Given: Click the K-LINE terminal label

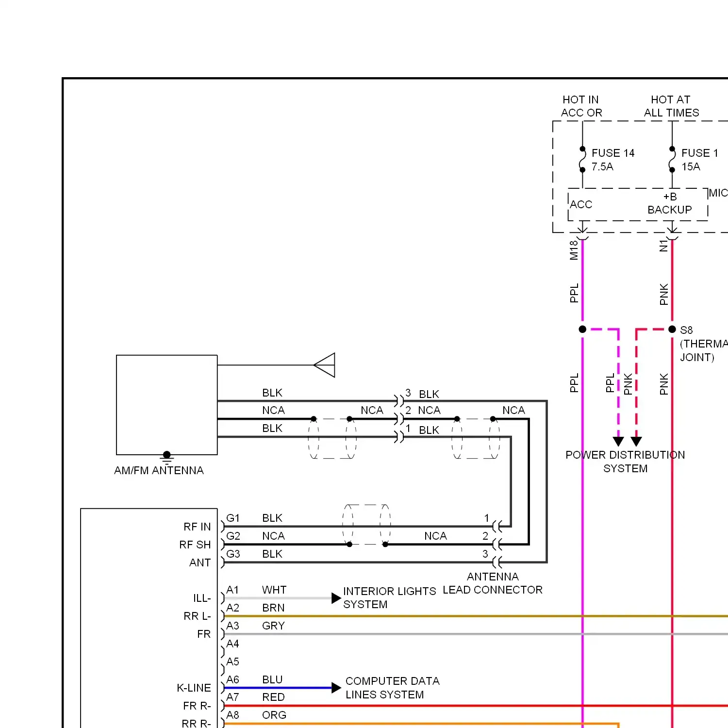Looking at the screenshot, I should pyautogui.click(x=194, y=688).
